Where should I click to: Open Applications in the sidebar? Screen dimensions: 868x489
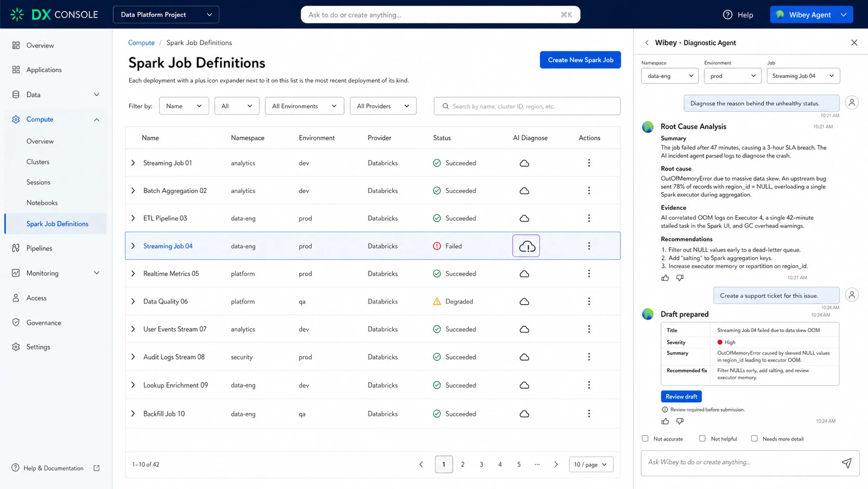[x=44, y=70]
